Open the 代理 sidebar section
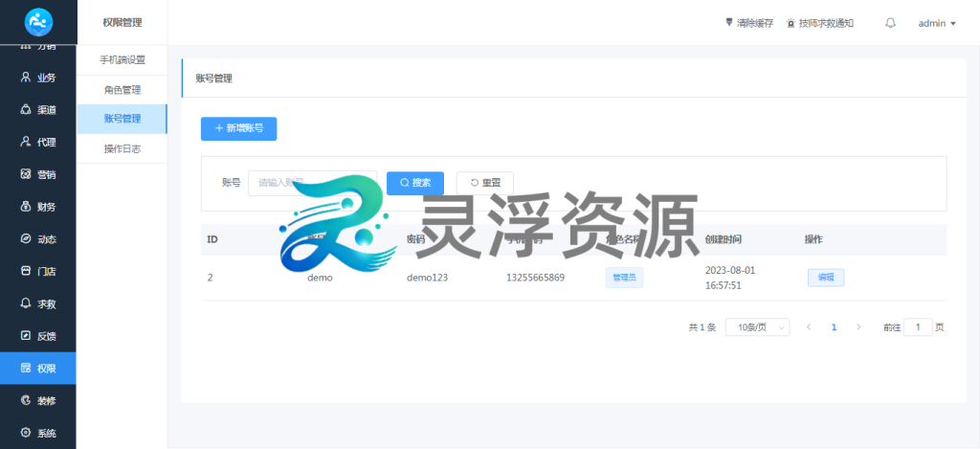This screenshot has width=980, height=449. click(38, 142)
